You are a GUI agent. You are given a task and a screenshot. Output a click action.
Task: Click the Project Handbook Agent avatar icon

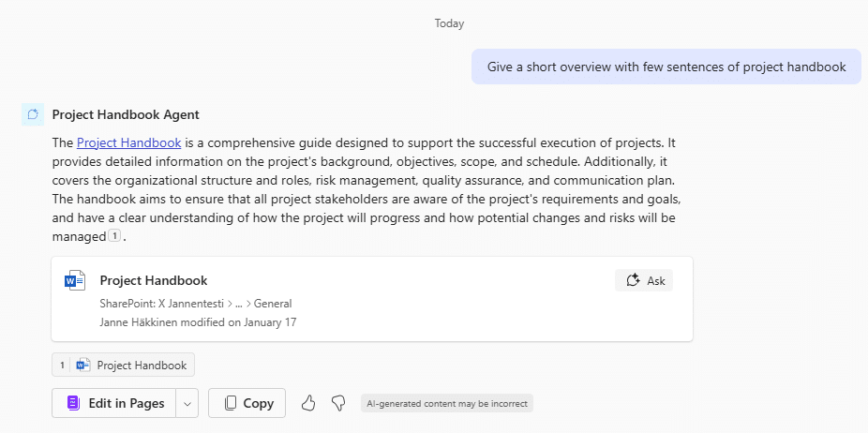(x=33, y=114)
